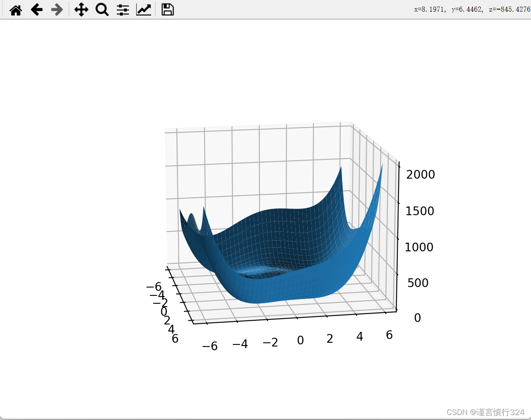
Task: Click the z-axis tick label 500
Action: (x=418, y=283)
